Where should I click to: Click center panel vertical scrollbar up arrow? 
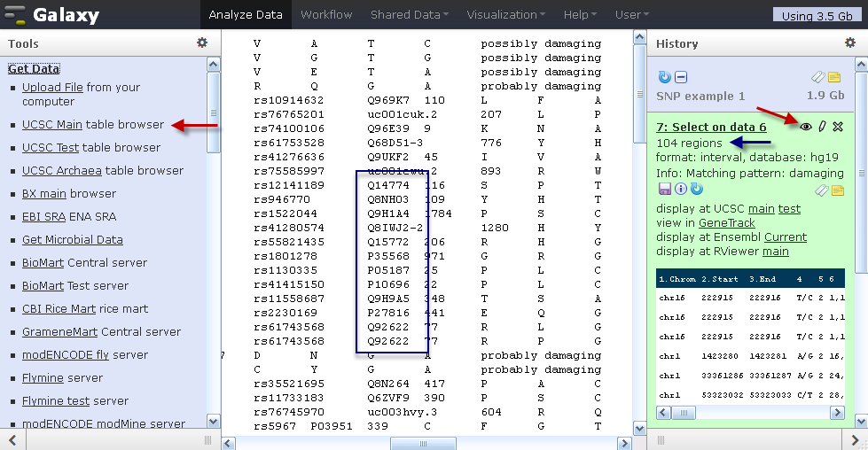click(639, 37)
